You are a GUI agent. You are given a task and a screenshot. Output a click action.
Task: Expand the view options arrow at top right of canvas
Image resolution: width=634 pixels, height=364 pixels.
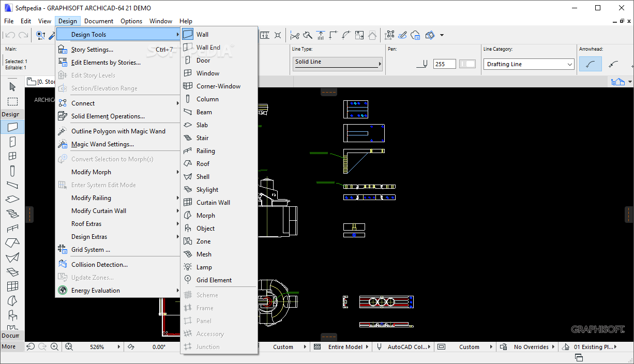point(629,82)
